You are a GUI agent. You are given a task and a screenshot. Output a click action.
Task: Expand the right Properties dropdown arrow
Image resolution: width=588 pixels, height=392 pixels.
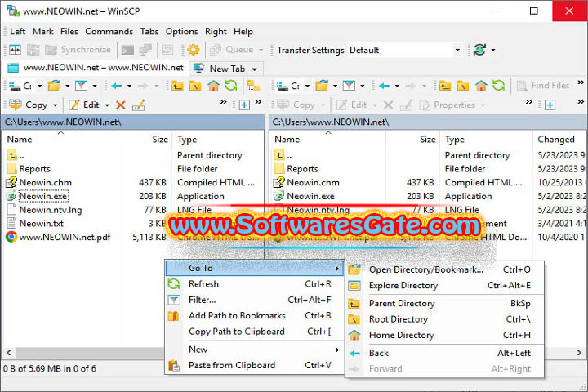tap(483, 105)
